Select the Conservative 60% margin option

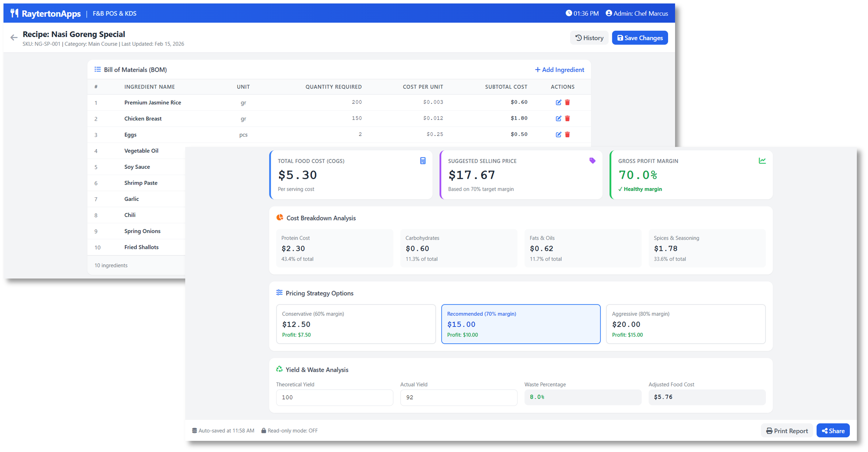355,324
